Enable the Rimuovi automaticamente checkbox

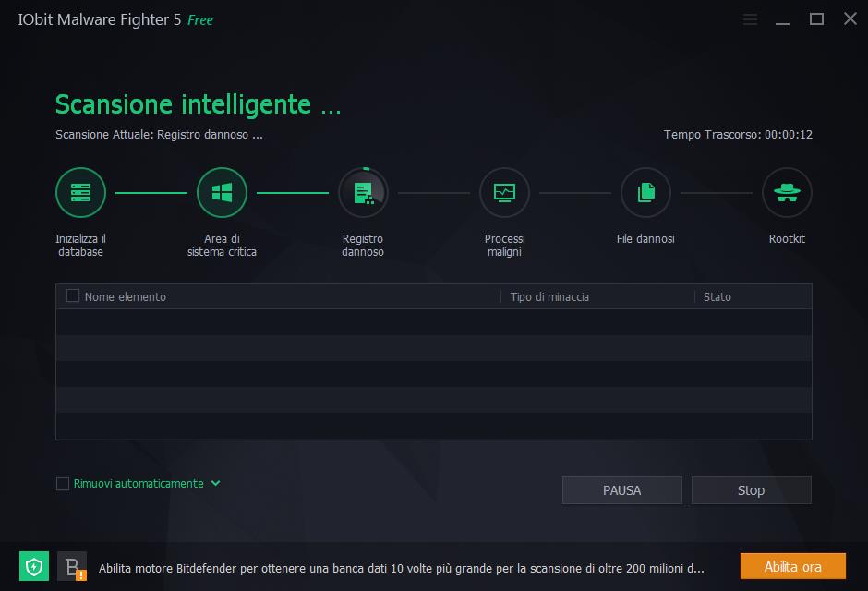(x=63, y=484)
